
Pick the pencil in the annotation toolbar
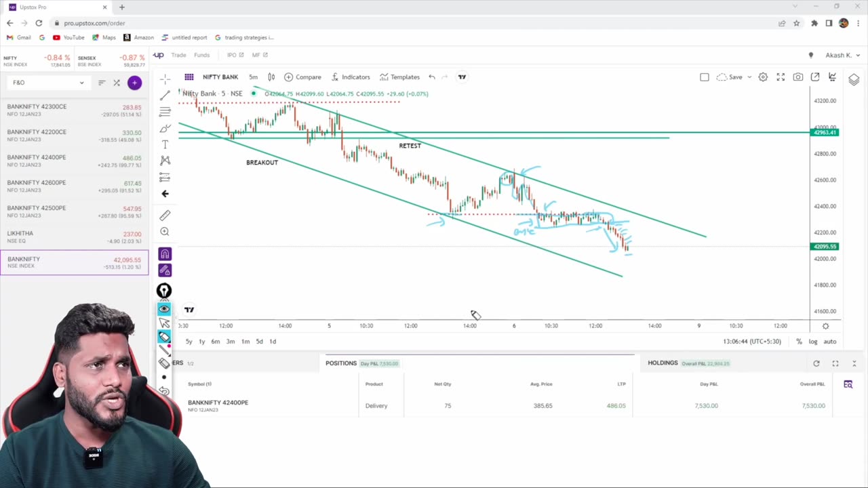pyautogui.click(x=164, y=350)
